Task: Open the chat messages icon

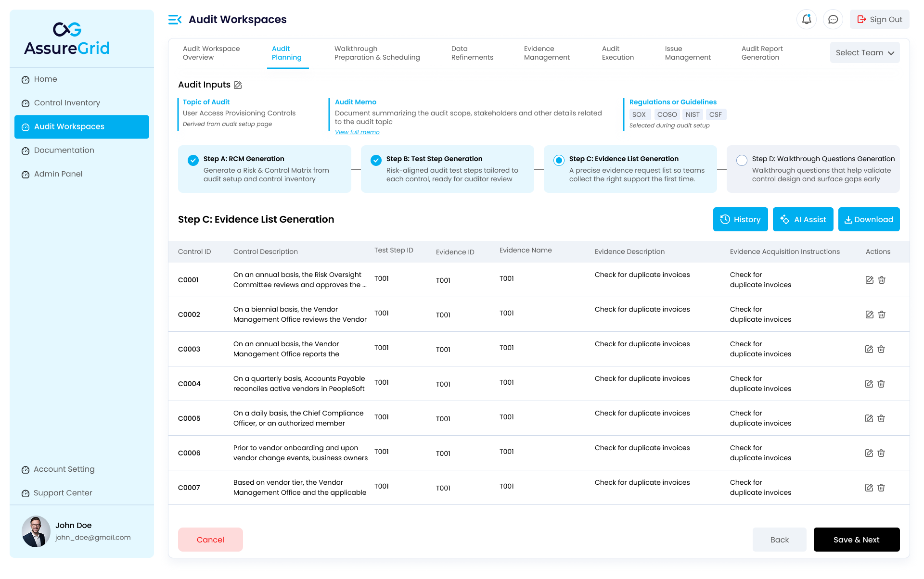Action: [833, 19]
